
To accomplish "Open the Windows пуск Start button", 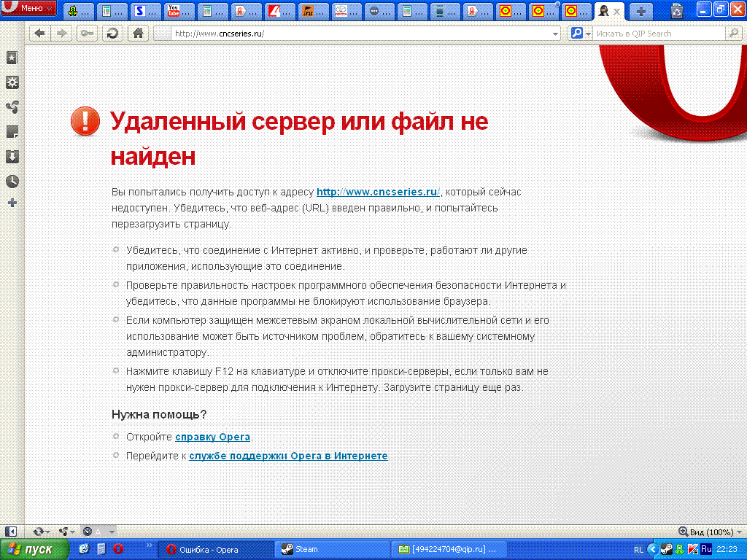I will click(34, 550).
